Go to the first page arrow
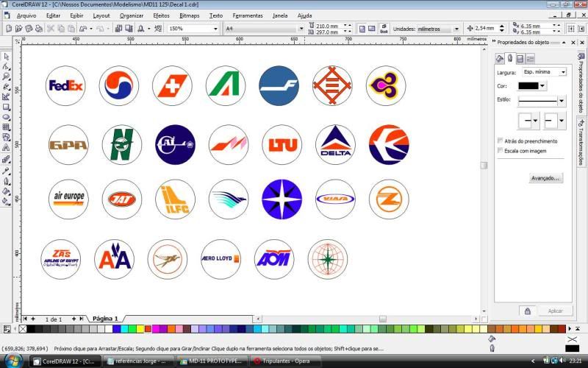Image resolution: width=588 pixels, height=368 pixels. (25, 319)
